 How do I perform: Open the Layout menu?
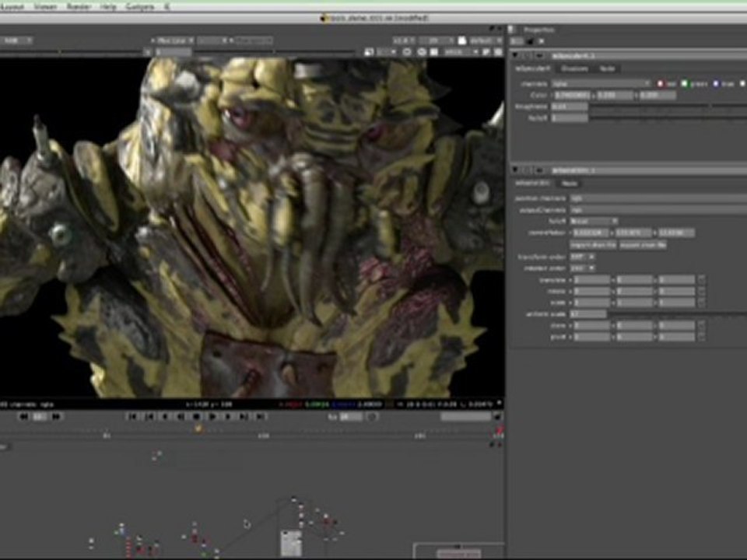coord(12,7)
